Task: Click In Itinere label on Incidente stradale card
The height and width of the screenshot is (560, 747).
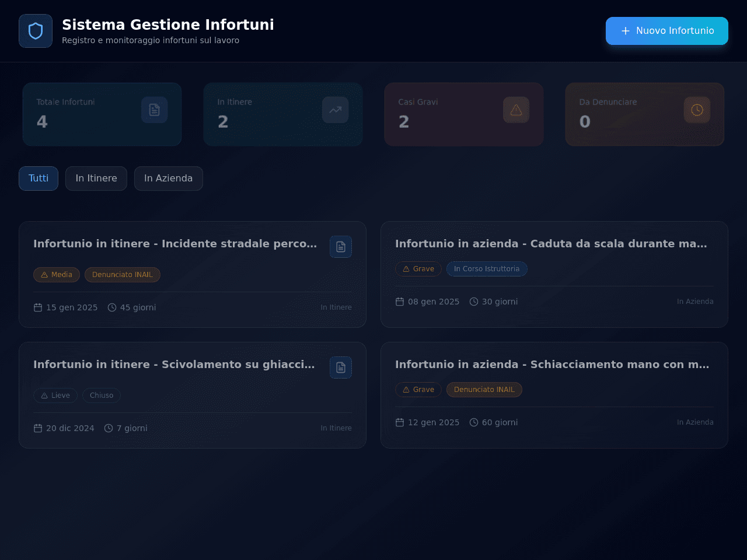Action: (x=336, y=307)
